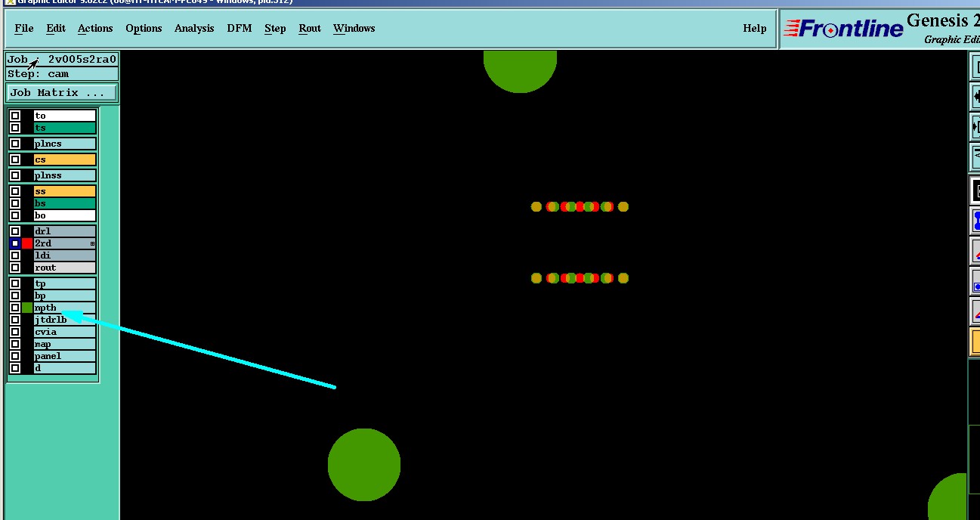Select the 'plncs' layer name
This screenshot has width=980, height=520.
(65, 144)
